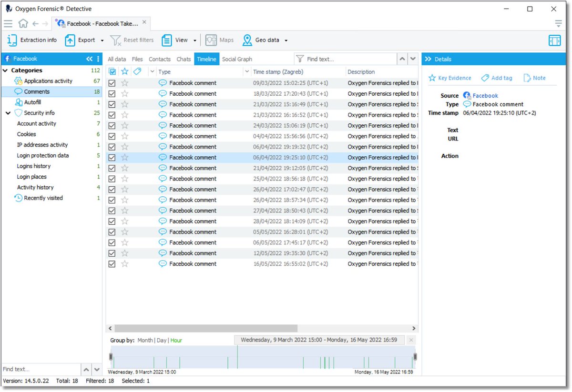Switch to the Files tab
The image size is (572, 392).
coord(137,59)
